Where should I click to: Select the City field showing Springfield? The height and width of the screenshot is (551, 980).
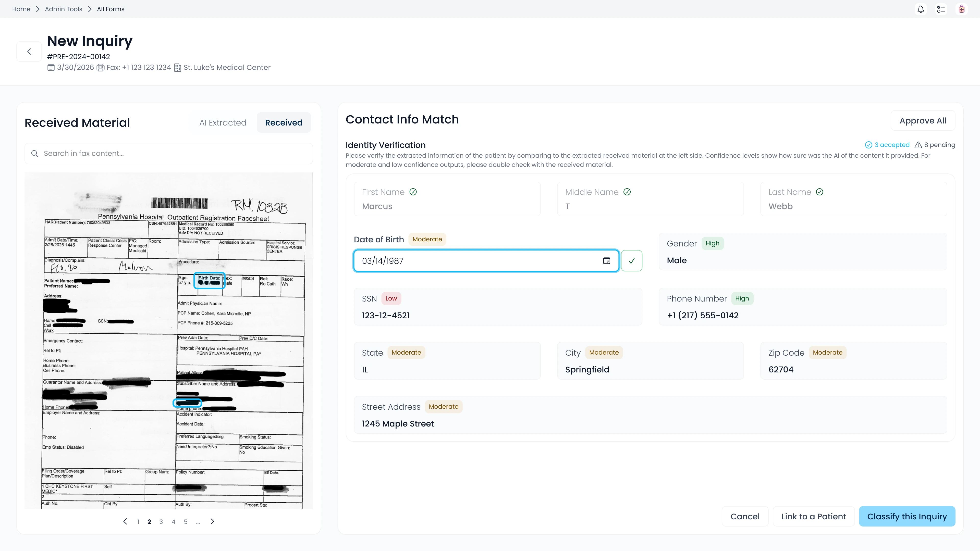[x=650, y=361]
